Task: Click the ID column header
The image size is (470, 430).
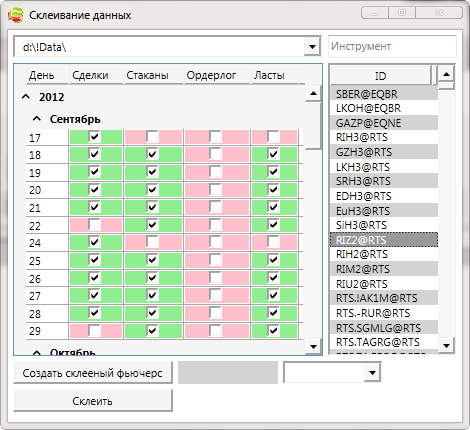Action: coord(380,76)
